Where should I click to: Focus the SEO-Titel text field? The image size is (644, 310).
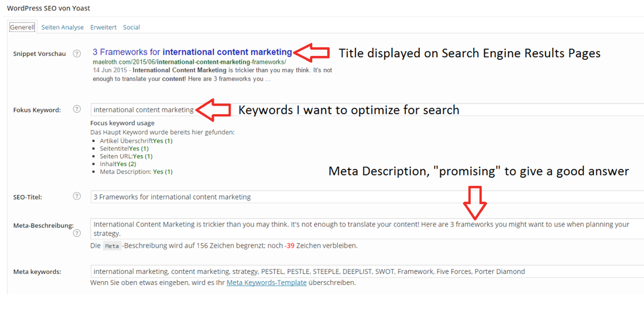click(x=394, y=196)
